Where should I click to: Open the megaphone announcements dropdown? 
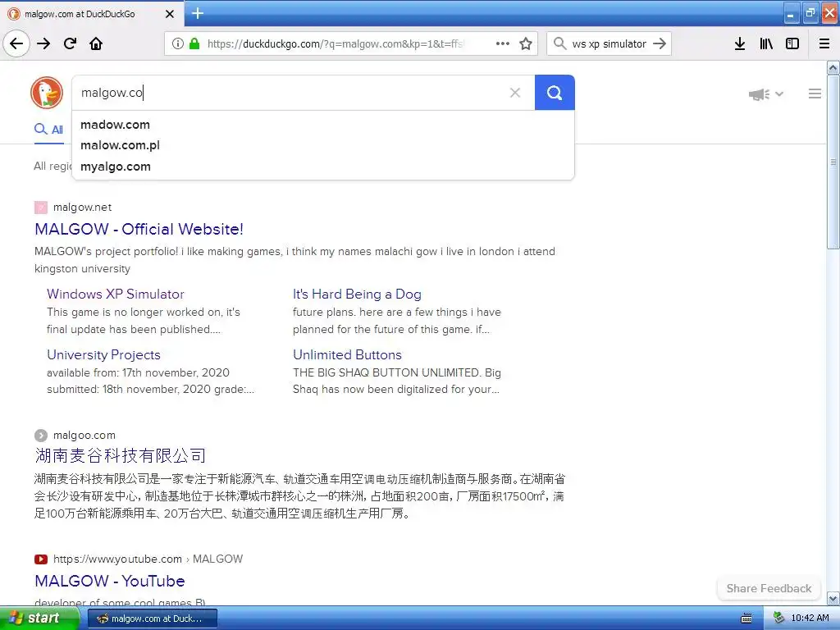pyautogui.click(x=766, y=94)
